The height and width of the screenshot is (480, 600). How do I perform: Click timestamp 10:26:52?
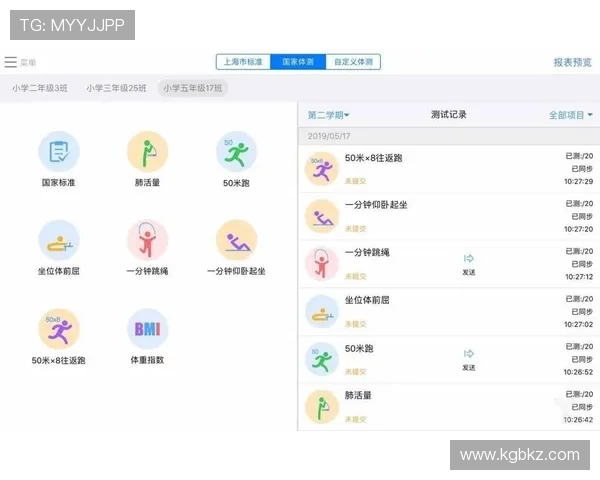point(578,372)
